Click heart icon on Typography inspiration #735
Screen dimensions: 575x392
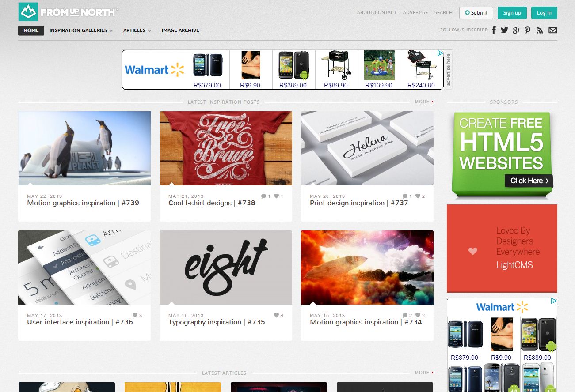point(276,315)
